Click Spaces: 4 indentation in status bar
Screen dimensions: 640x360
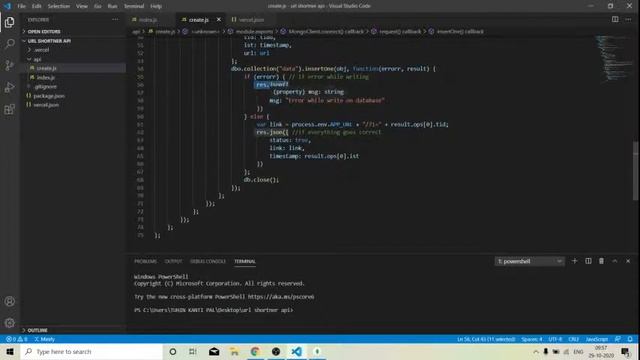pyautogui.click(x=532, y=339)
